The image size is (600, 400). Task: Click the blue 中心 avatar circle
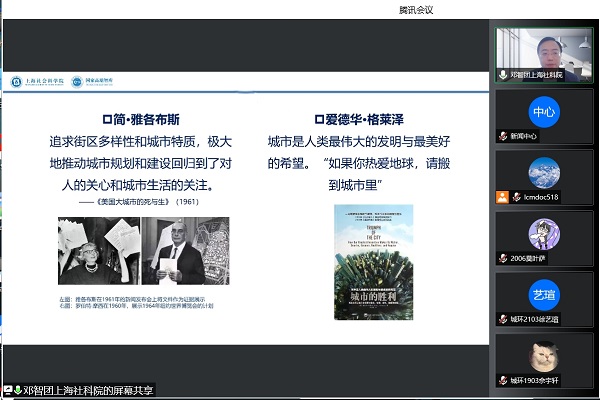pyautogui.click(x=544, y=111)
